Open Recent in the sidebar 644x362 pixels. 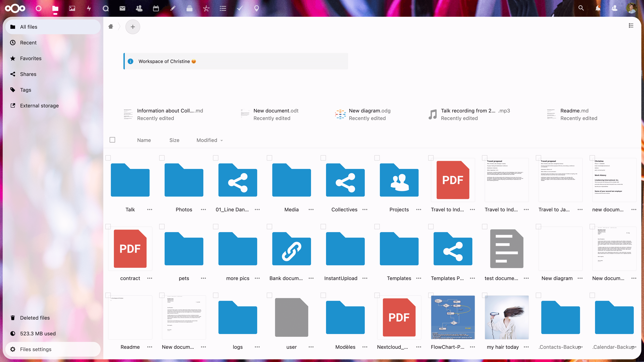53,43
